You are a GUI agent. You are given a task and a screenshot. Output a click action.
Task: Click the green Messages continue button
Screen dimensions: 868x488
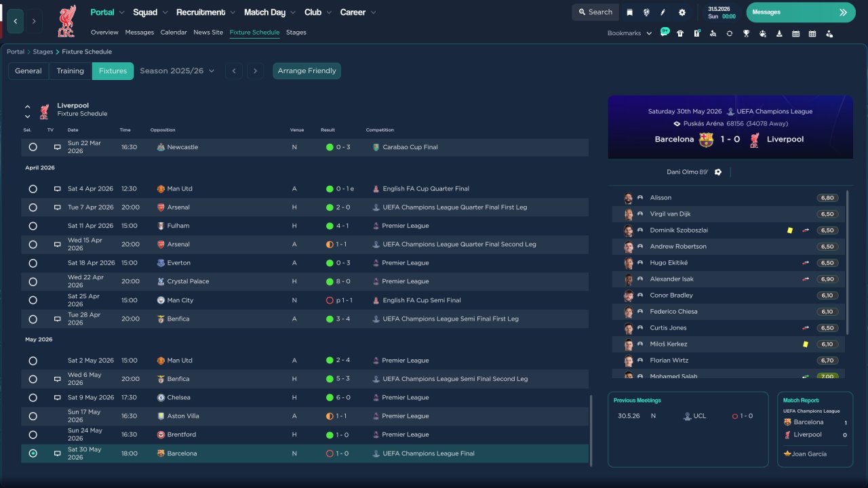[x=801, y=12]
